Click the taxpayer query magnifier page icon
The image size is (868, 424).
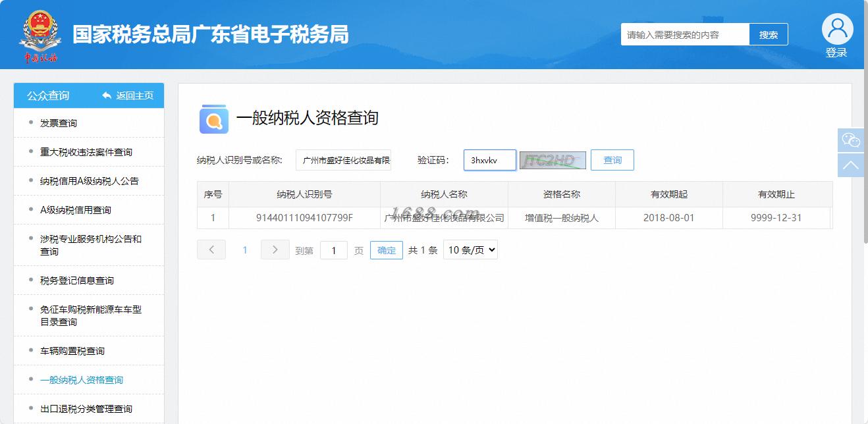[x=214, y=119]
